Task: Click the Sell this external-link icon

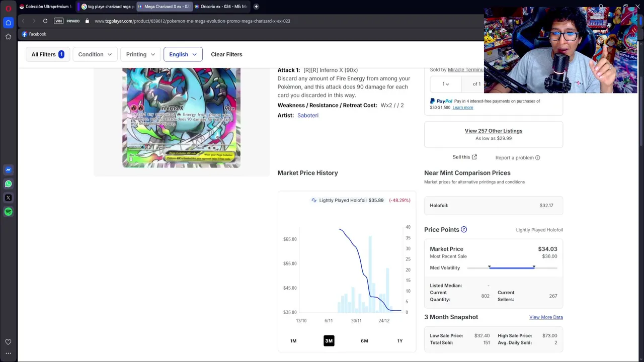Action: click(474, 157)
